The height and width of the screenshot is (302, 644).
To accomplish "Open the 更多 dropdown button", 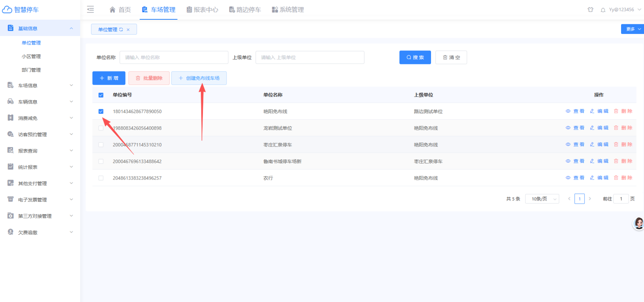I will tap(633, 29).
